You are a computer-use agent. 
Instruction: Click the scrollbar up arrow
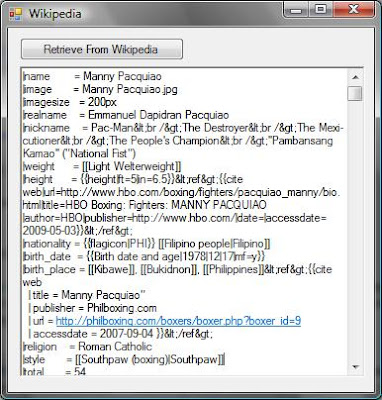coord(355,77)
